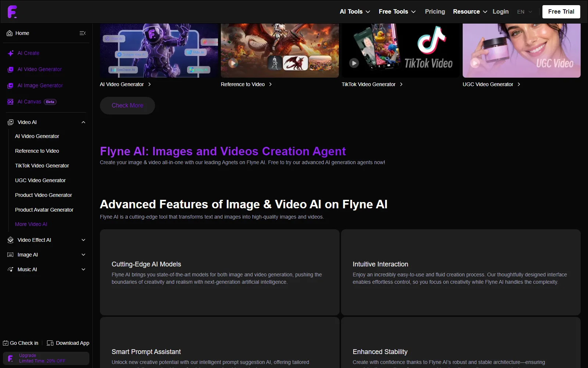This screenshot has width=588, height=368.
Task: Open AI Image Generator sidebar icon
Action: tap(10, 85)
